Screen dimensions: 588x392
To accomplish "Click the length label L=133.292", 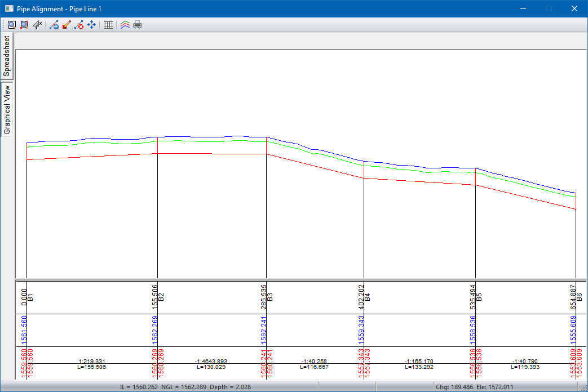I will click(419, 367).
